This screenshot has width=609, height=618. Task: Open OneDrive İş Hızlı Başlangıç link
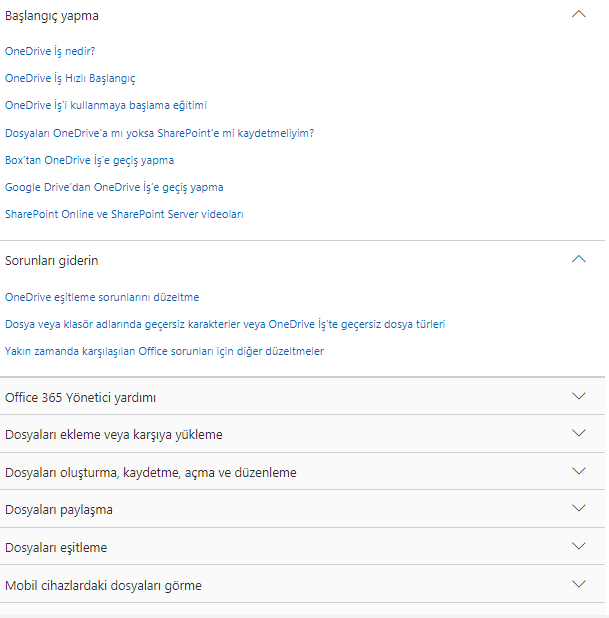(70, 78)
